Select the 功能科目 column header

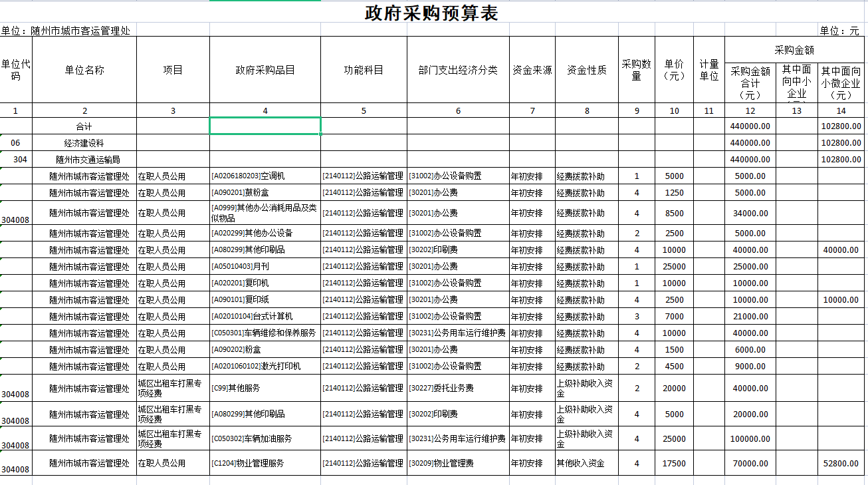coord(364,70)
